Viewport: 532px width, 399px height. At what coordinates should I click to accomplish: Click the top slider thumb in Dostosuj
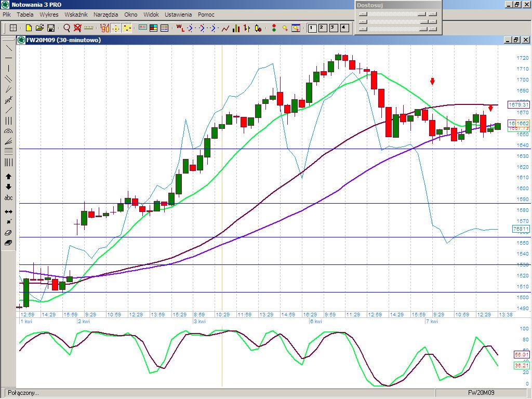[x=422, y=14]
